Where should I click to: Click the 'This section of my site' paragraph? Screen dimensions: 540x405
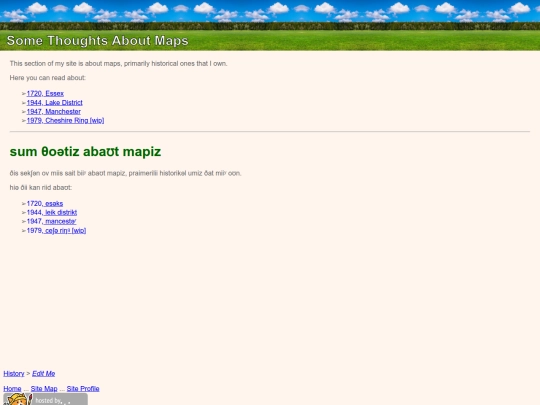(x=118, y=63)
